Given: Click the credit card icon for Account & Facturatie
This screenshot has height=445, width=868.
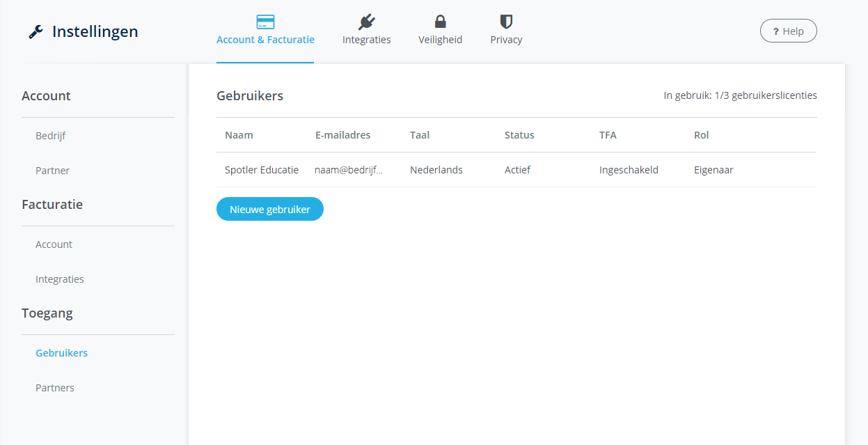Looking at the screenshot, I should (x=265, y=22).
